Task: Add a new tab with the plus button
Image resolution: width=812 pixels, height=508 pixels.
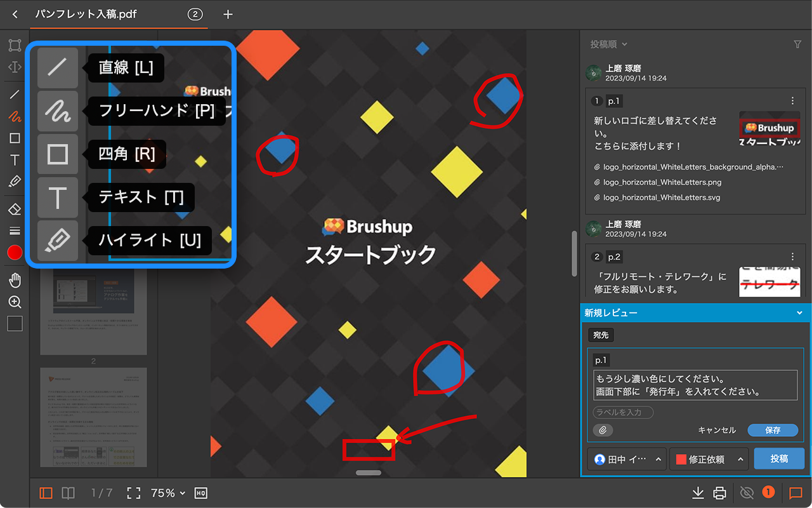Action: (x=228, y=14)
